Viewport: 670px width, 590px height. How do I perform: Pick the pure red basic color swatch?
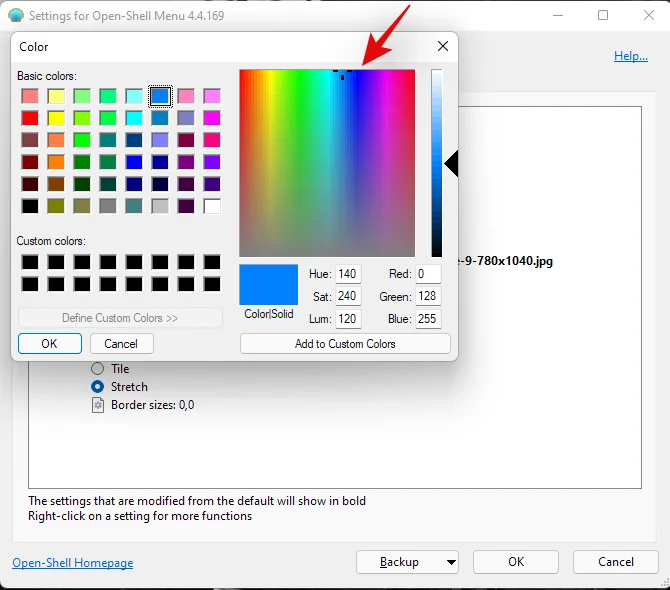point(30,118)
